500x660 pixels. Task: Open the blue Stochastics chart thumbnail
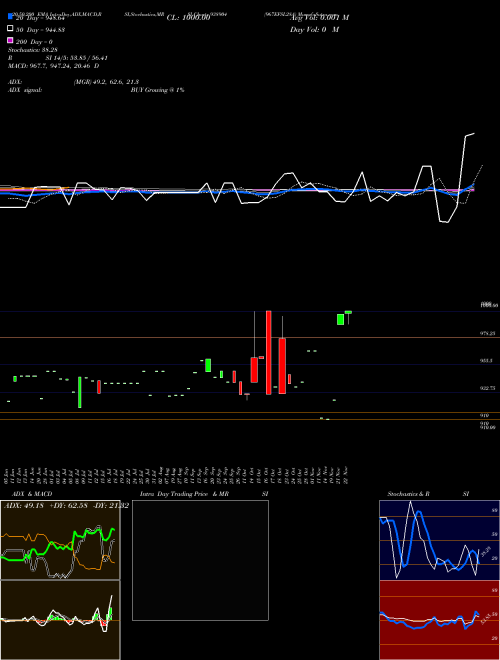[439, 540]
